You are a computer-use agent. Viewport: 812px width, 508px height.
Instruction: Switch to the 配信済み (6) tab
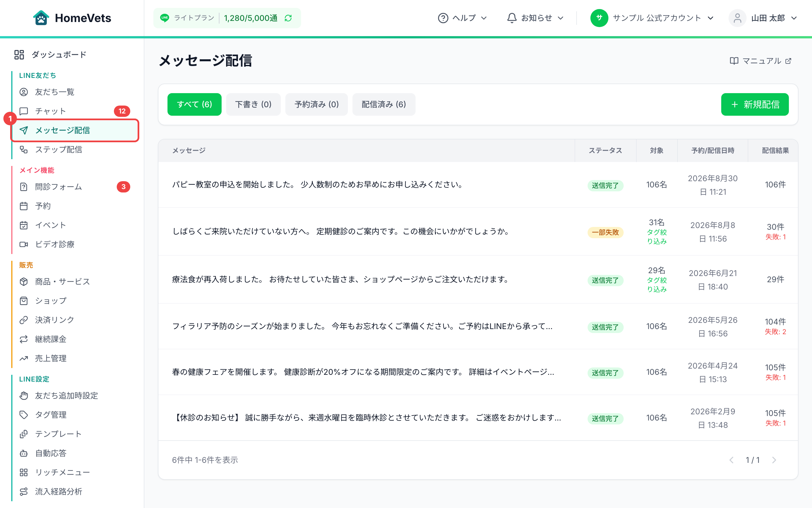(x=384, y=104)
